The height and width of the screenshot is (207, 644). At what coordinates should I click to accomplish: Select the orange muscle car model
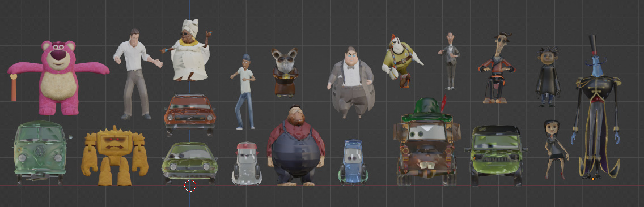(190, 114)
